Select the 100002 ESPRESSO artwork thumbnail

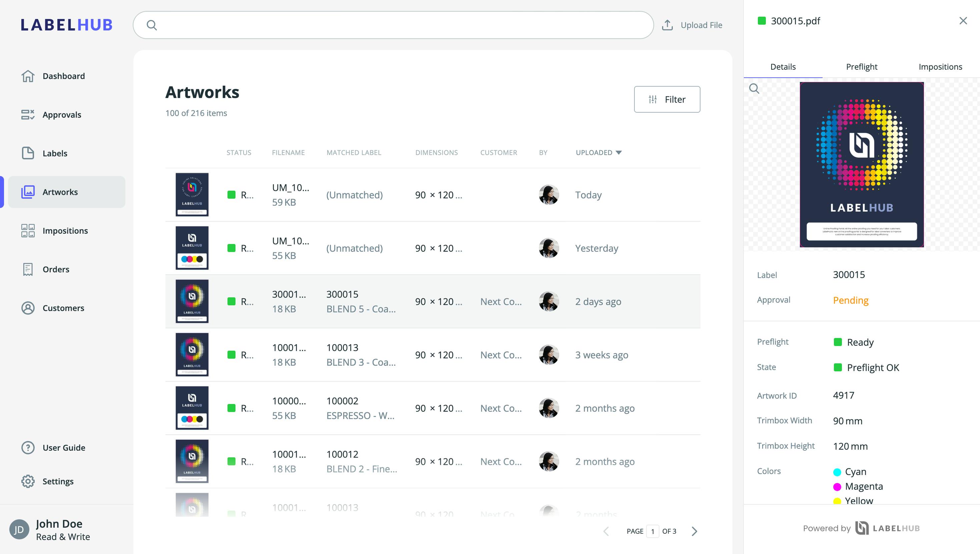pos(192,408)
